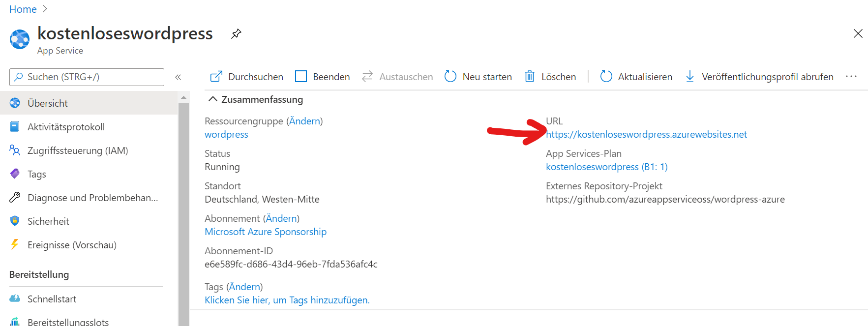868x326 pixels.
Task: Select Aktivitätsprotokoll in sidebar
Action: click(66, 127)
